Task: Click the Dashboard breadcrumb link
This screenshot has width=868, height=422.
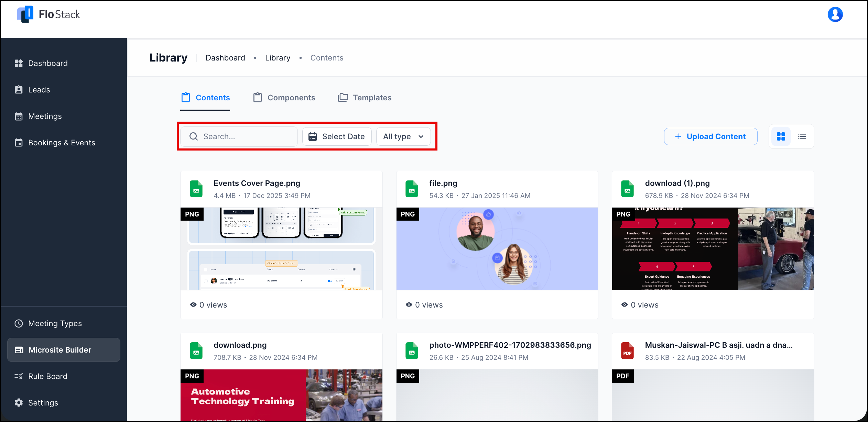Action: tap(225, 58)
